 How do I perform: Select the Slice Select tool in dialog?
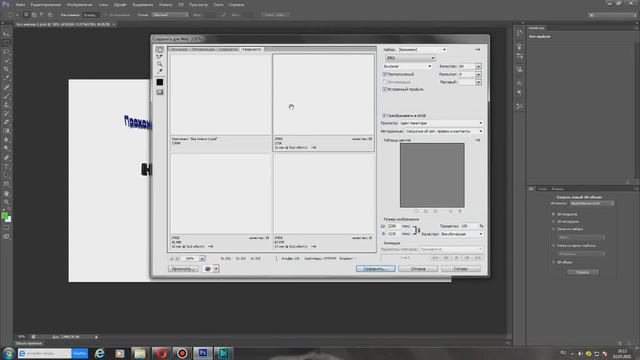(x=160, y=57)
